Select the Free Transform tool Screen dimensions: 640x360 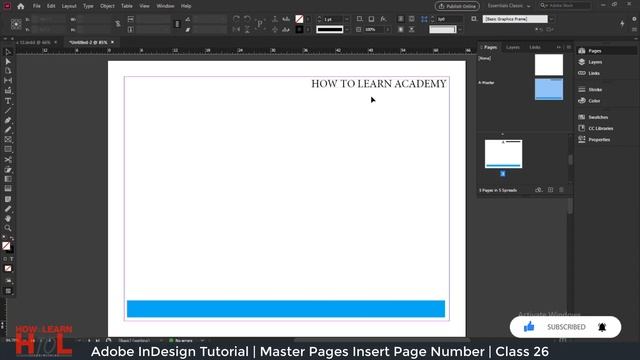coord(8,169)
